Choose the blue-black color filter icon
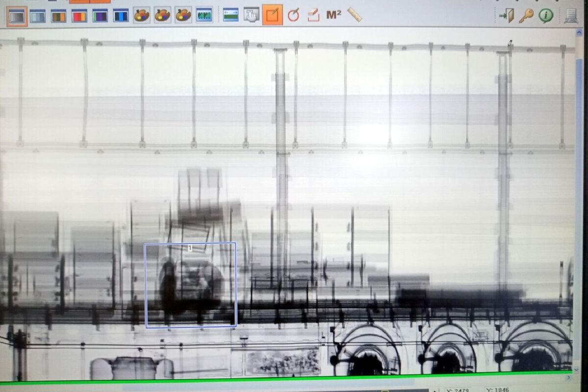The height and width of the screenshot is (392, 588). (x=121, y=16)
